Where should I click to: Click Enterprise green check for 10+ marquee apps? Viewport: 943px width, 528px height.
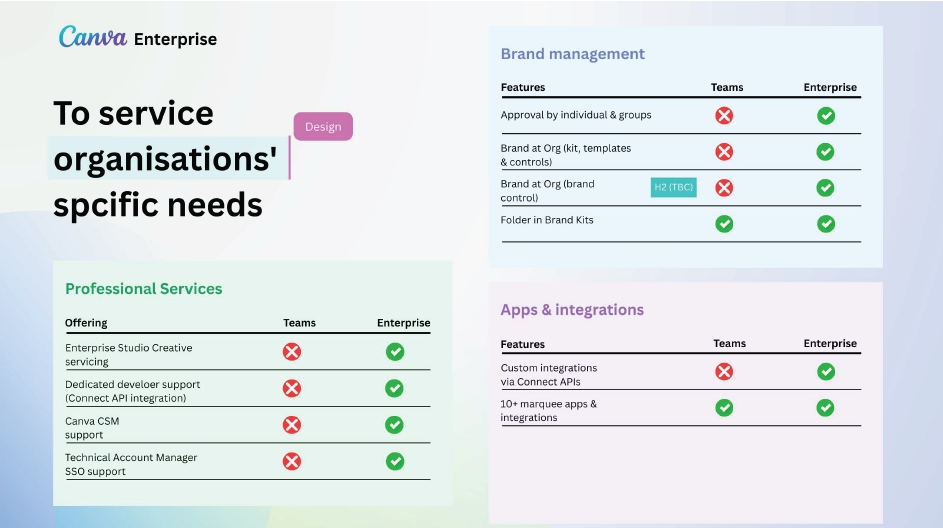(826, 408)
